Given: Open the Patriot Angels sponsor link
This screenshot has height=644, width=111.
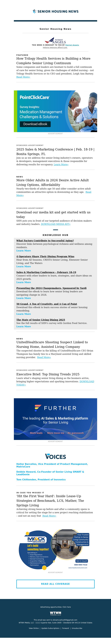Looking at the screenshot, I should [x=72, y=45].
